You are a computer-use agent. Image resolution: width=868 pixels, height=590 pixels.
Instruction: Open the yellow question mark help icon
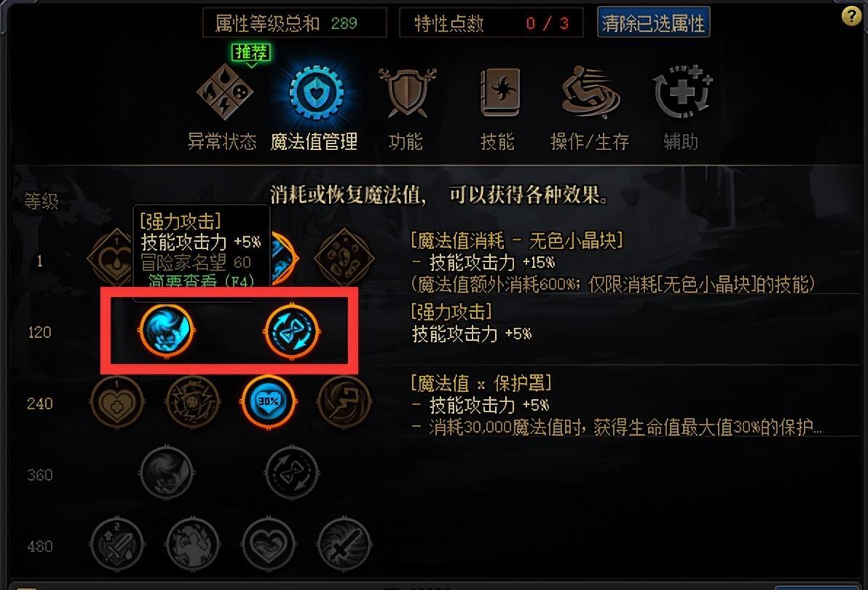pos(851,16)
